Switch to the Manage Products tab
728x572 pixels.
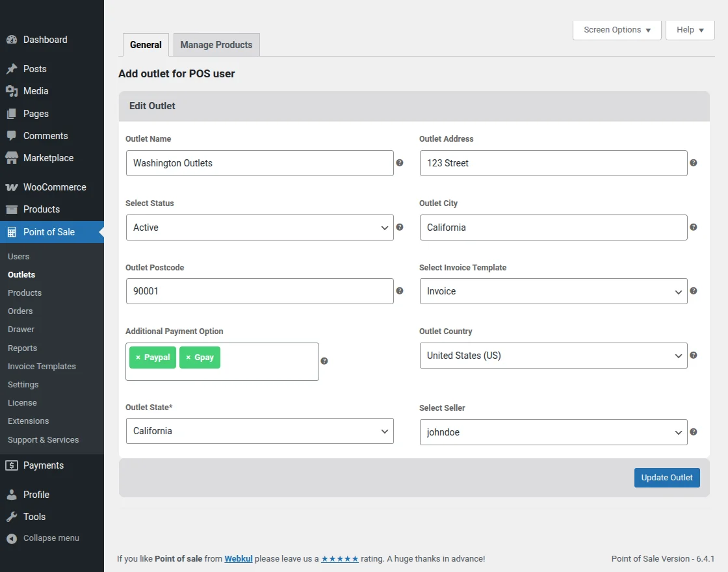(216, 45)
